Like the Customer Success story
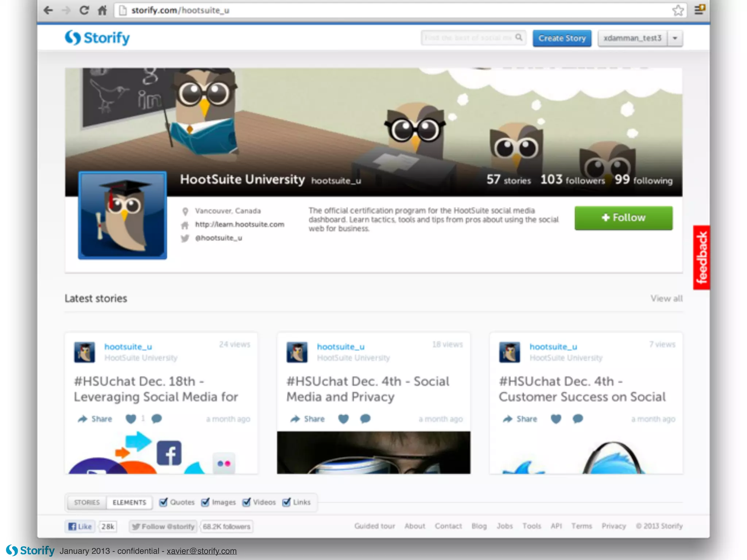Screen dimensions: 747x560 (556, 419)
